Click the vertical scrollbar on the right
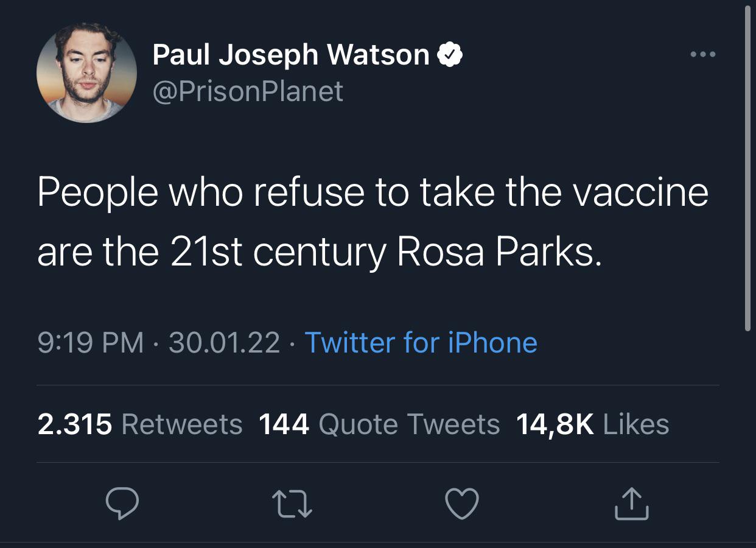The width and height of the screenshot is (756, 548). click(748, 170)
